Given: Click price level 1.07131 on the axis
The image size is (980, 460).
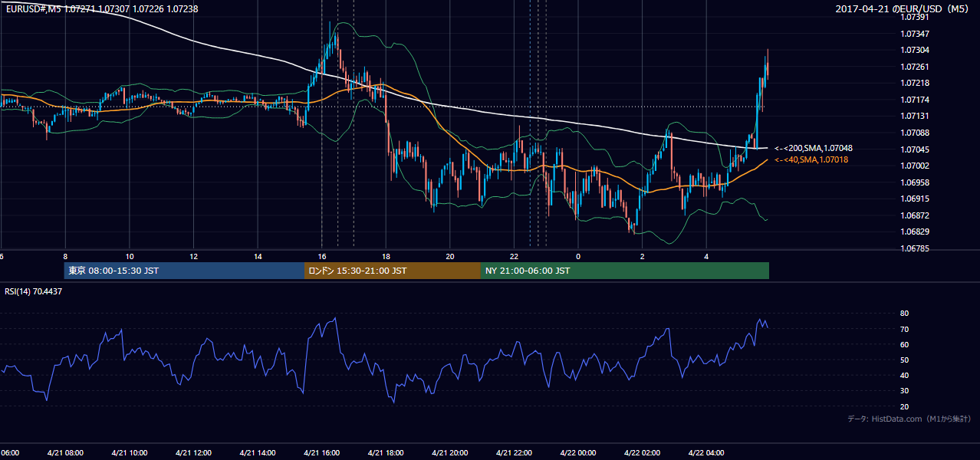Looking at the screenshot, I should (916, 117).
